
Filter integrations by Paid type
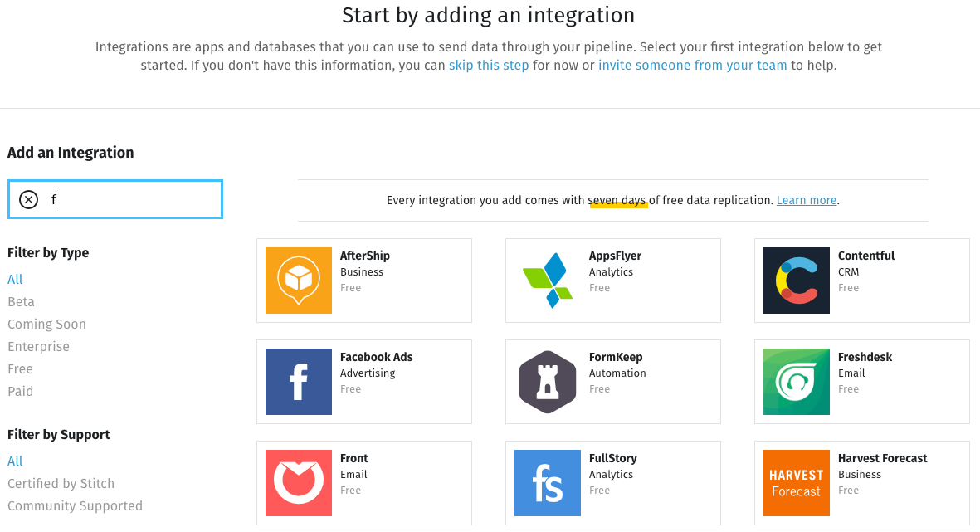point(20,392)
